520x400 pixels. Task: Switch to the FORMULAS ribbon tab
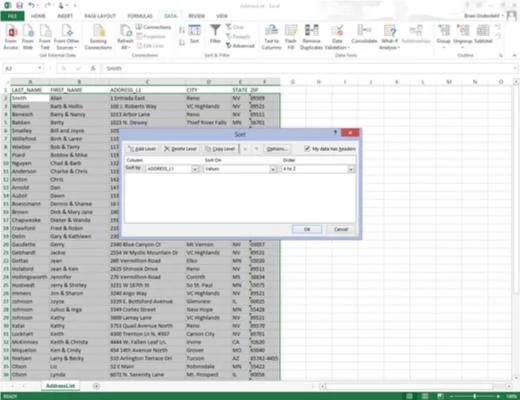coord(140,16)
